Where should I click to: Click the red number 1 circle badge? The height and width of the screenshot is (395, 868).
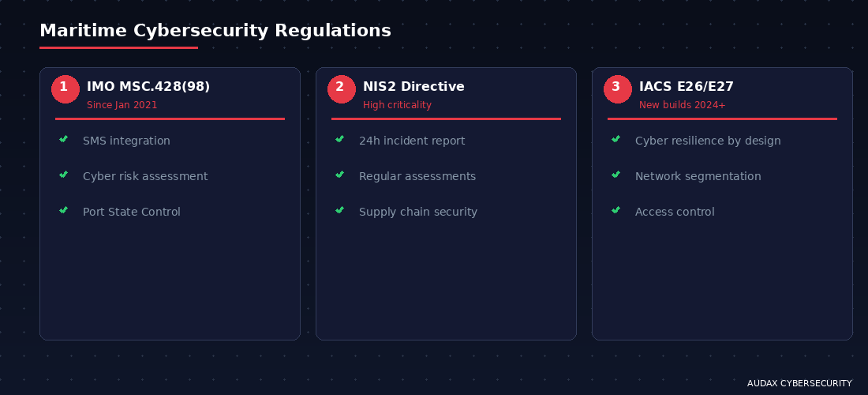(x=65, y=89)
